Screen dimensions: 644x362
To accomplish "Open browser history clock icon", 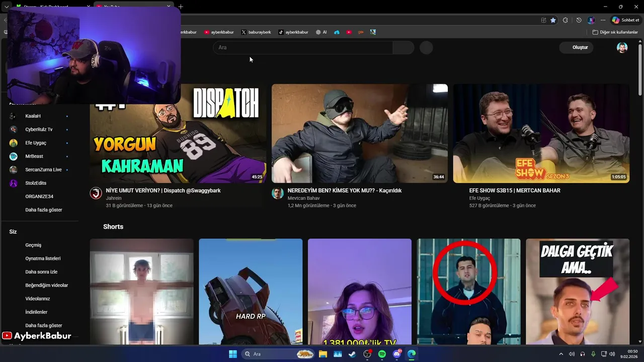I will 579,20.
